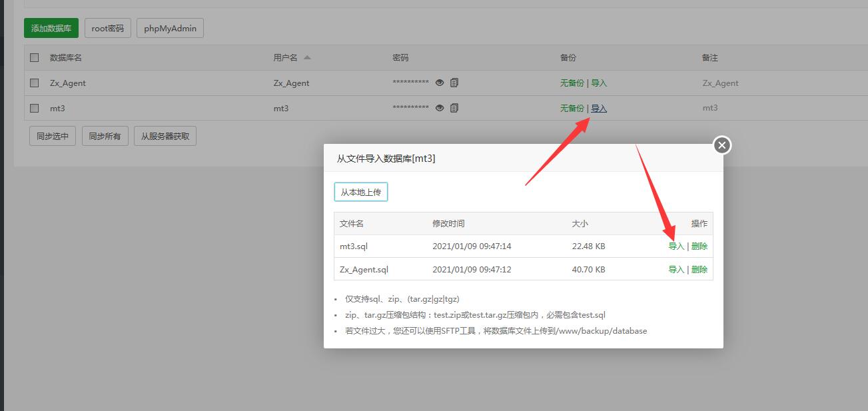
Task: Close the import database dialog
Action: [x=722, y=145]
